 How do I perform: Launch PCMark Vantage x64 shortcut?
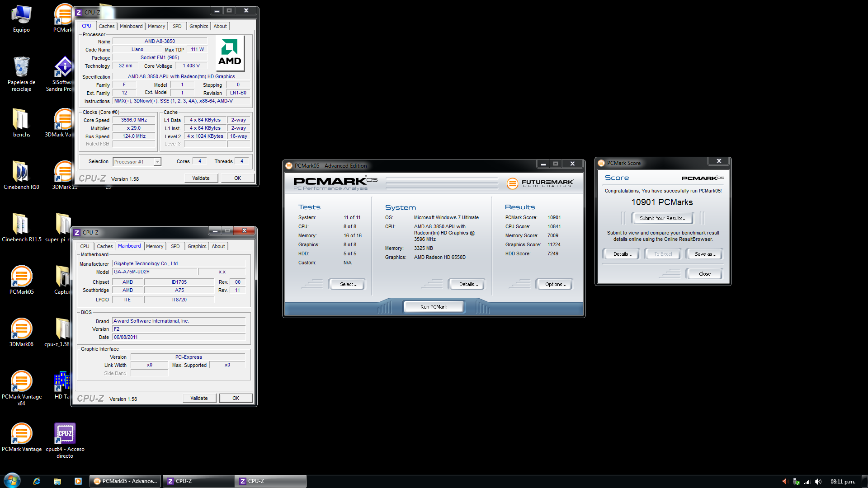(21, 388)
